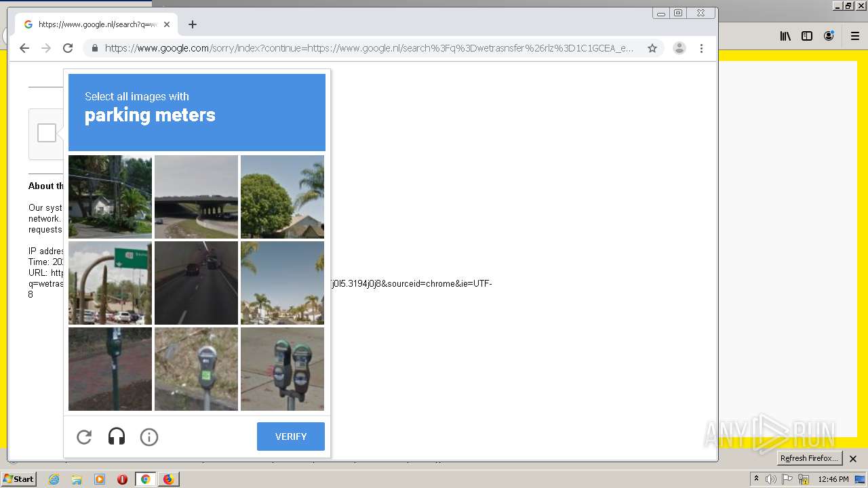Open the volume control in system tray
This screenshot has height=488, width=868.
pyautogui.click(x=771, y=479)
